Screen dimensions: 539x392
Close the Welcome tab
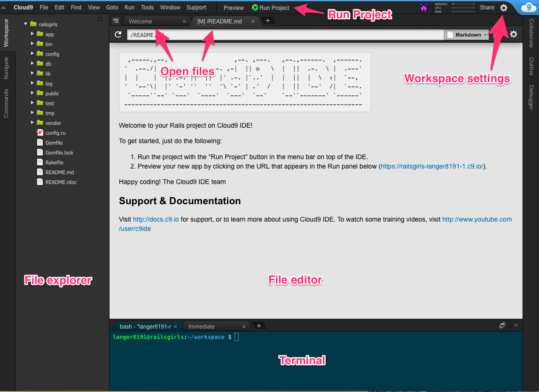click(x=184, y=22)
